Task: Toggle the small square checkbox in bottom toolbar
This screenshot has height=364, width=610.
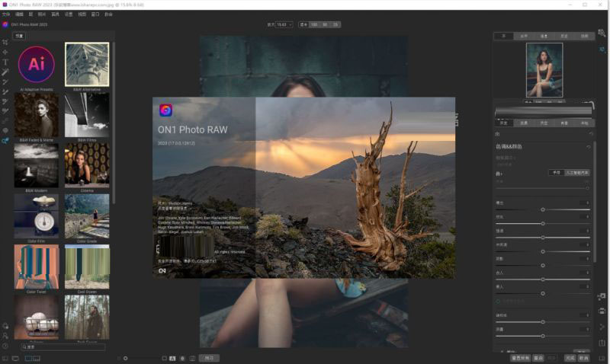Action: 164,358
